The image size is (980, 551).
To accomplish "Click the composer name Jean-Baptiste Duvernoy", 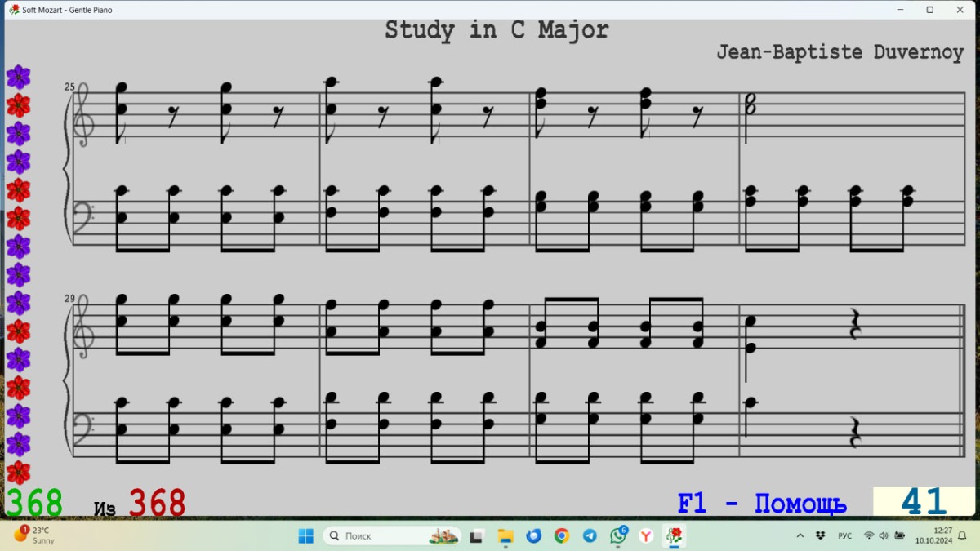I will pos(840,52).
